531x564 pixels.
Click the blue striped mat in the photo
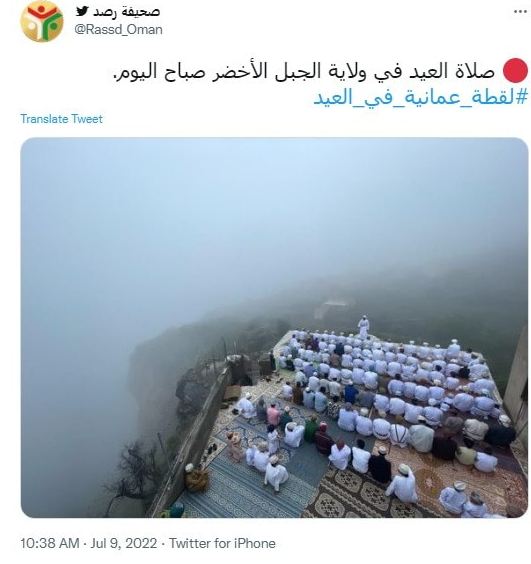[x=245, y=491]
